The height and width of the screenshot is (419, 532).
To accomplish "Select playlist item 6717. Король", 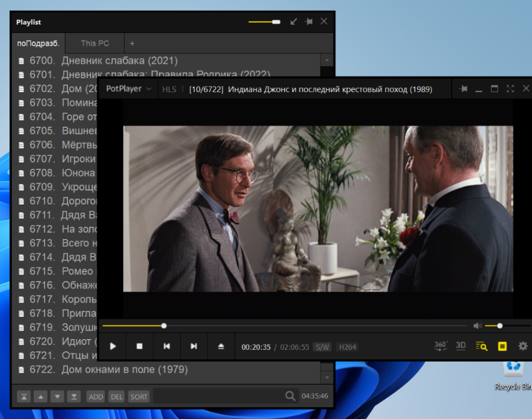I will point(57,299).
